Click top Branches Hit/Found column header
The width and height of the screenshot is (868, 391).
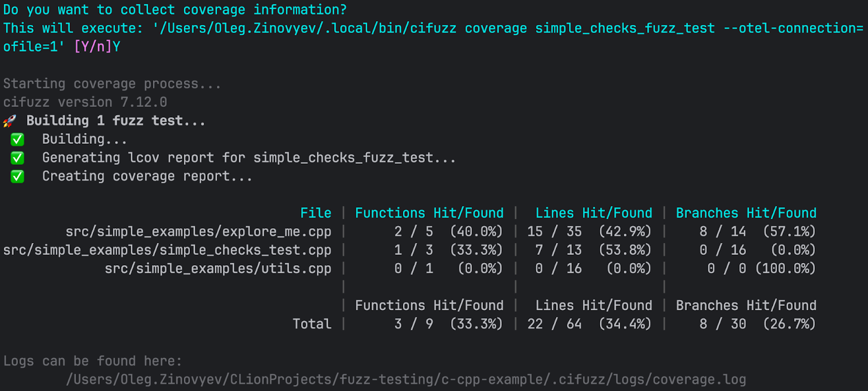click(746, 213)
